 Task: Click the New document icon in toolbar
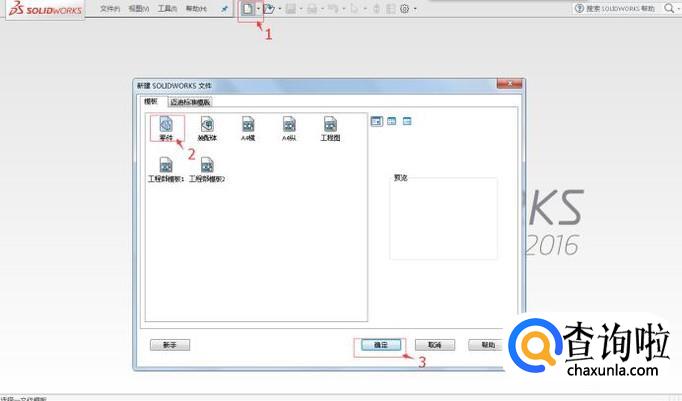[247, 8]
